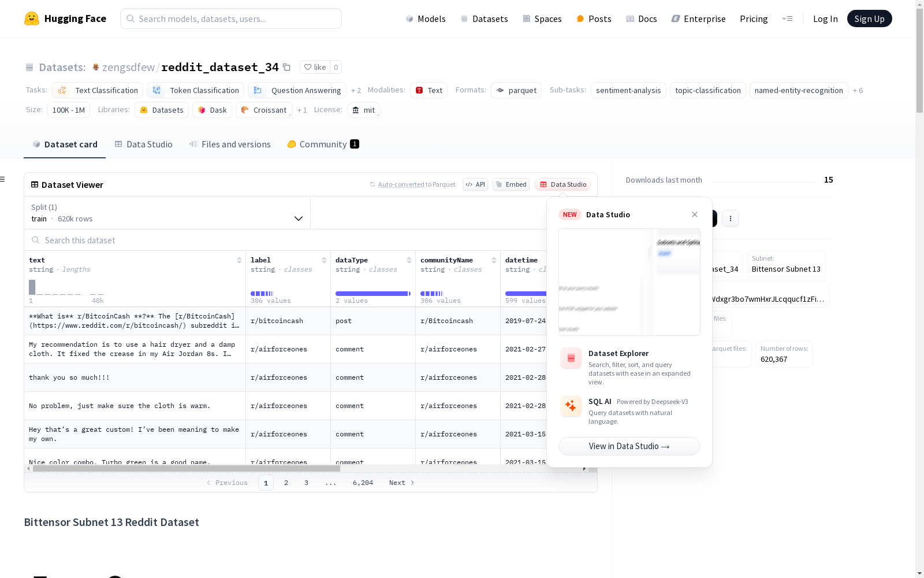This screenshot has height=578, width=924.
Task: Click the sentiment-analysis sub-task tag
Action: [x=628, y=90]
